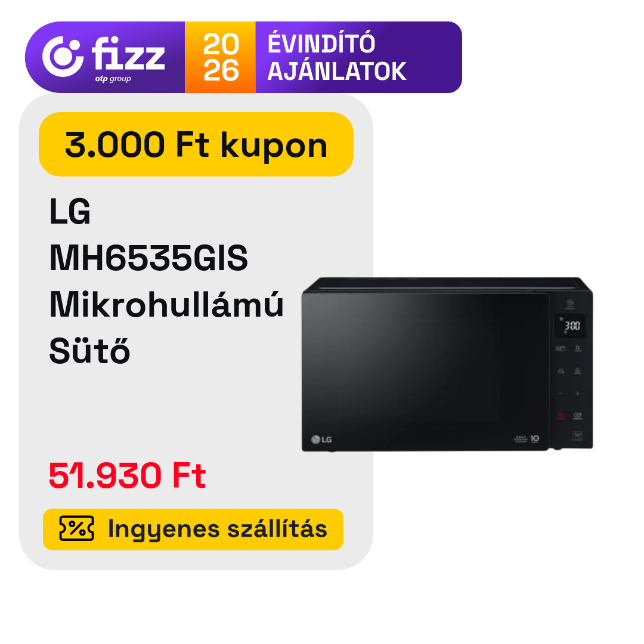The width and height of the screenshot is (644, 644).
Task: Tap the red stop button on microwave
Action: [561, 416]
